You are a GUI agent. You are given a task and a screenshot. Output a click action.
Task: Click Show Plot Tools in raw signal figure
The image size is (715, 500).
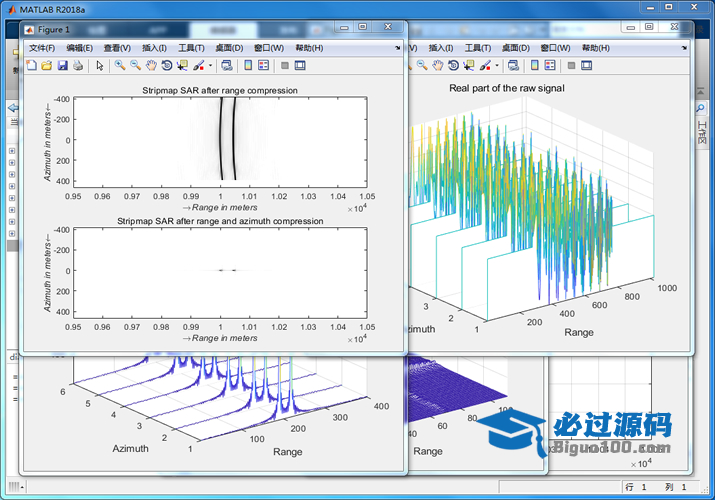pyautogui.click(x=586, y=66)
